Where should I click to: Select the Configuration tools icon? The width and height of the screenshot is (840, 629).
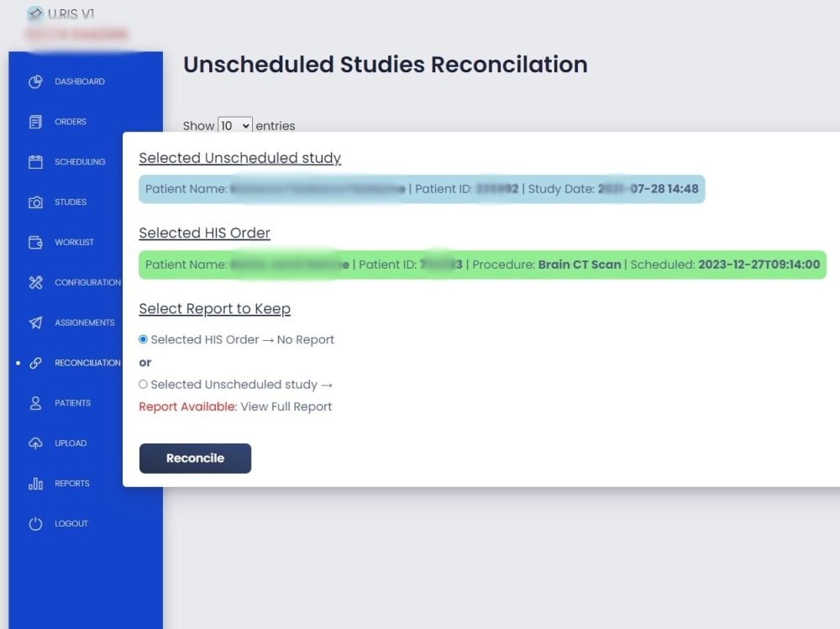click(x=35, y=282)
